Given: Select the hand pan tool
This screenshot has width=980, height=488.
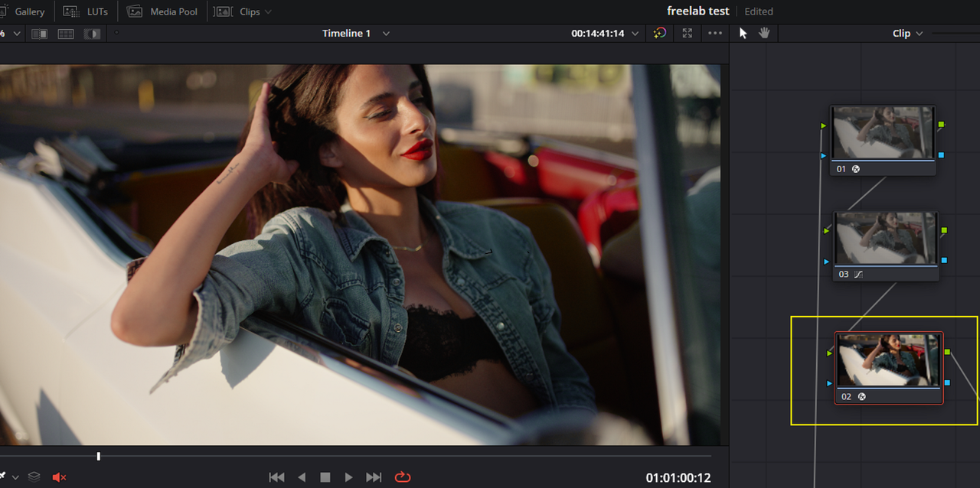Looking at the screenshot, I should point(764,33).
